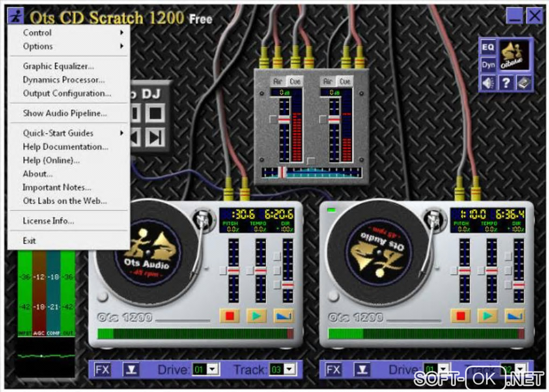This screenshot has height=392, width=549.
Task: Switch right mixer channel to Cue
Action: click(344, 81)
